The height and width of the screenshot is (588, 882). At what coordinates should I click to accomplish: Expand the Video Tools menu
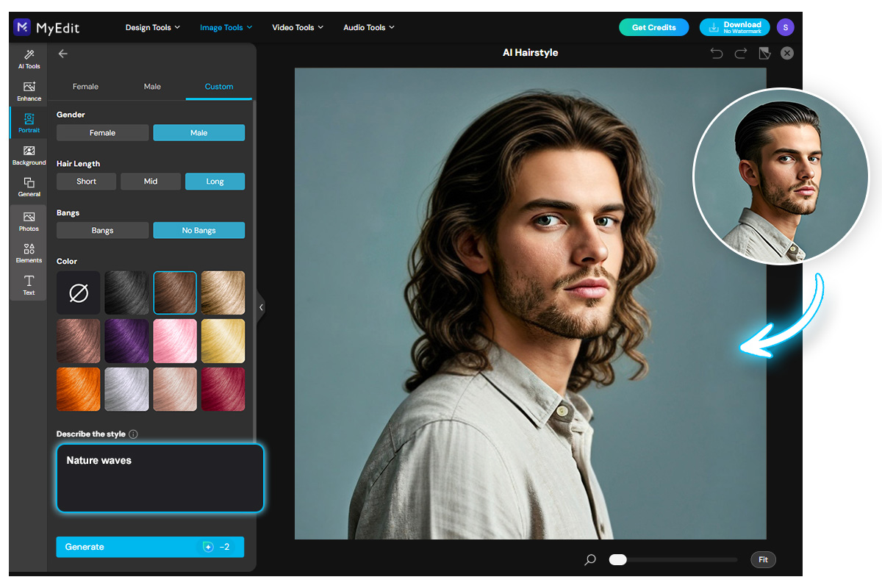[x=297, y=27]
